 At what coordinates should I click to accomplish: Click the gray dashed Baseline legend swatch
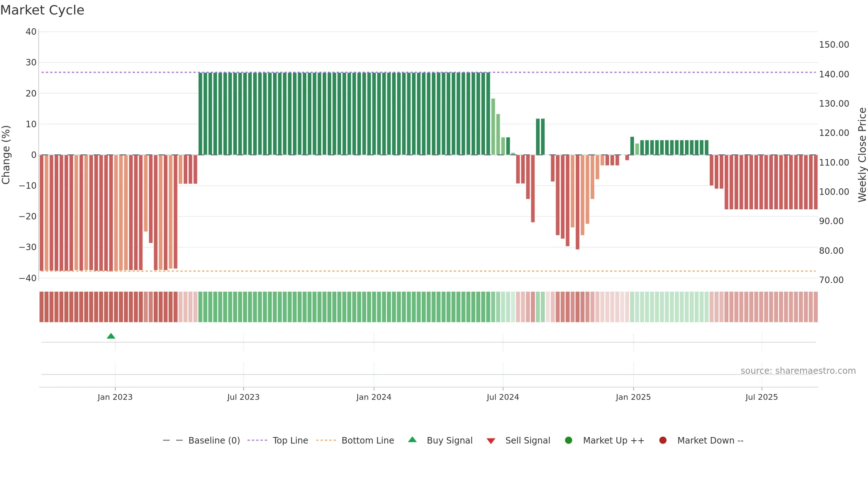click(x=173, y=440)
